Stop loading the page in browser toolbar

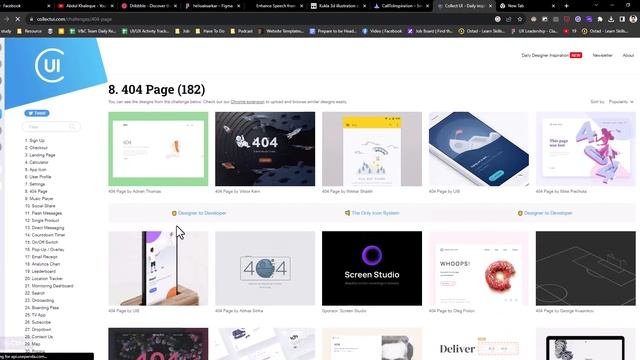18,19
